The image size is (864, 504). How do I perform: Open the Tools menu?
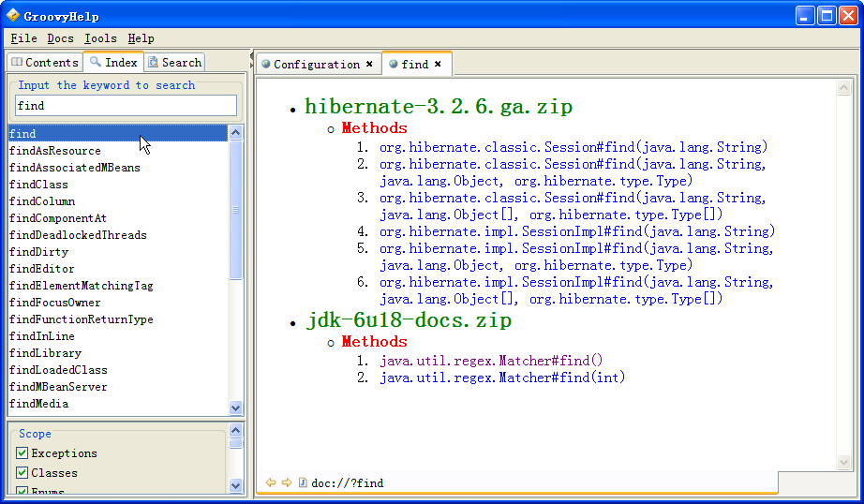pos(100,38)
